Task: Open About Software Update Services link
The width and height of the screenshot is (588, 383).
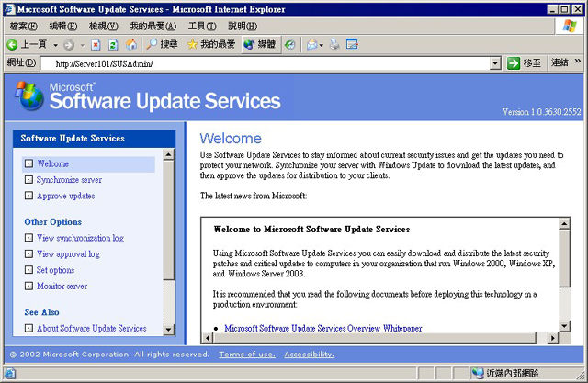Action: click(x=92, y=328)
